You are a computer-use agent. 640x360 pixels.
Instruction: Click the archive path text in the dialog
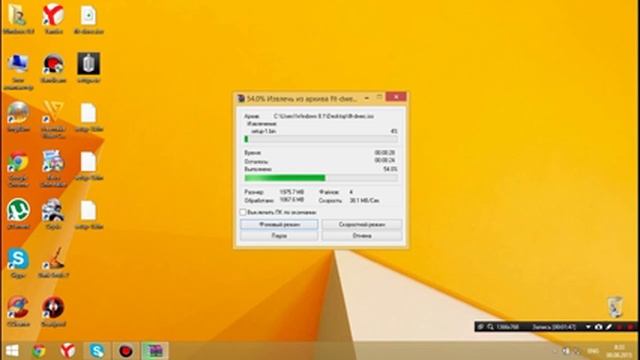[x=323, y=116]
